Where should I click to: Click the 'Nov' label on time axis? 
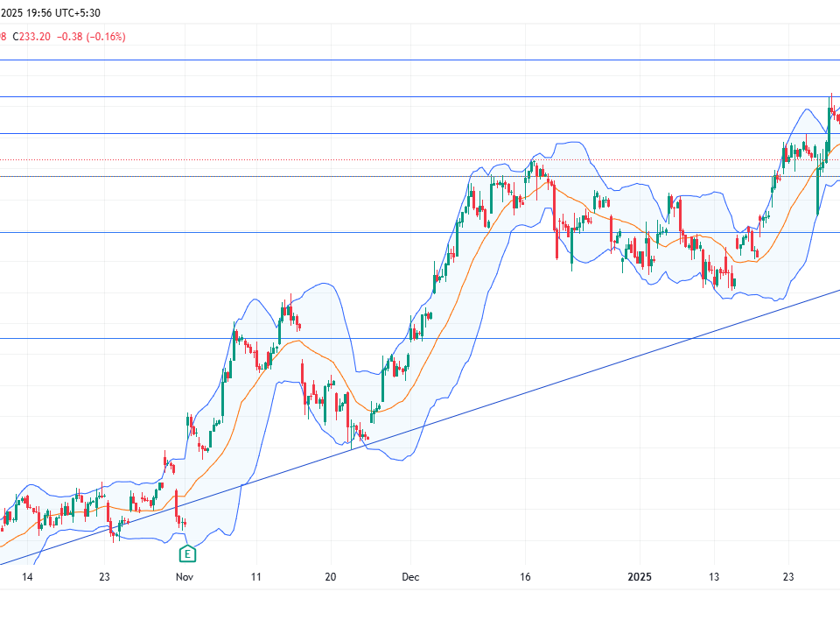[185, 577]
